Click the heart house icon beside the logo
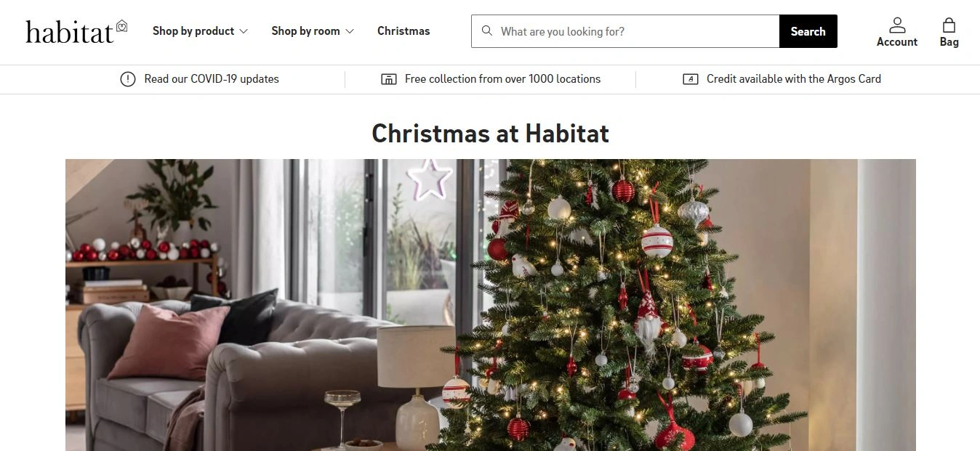 [x=121, y=26]
